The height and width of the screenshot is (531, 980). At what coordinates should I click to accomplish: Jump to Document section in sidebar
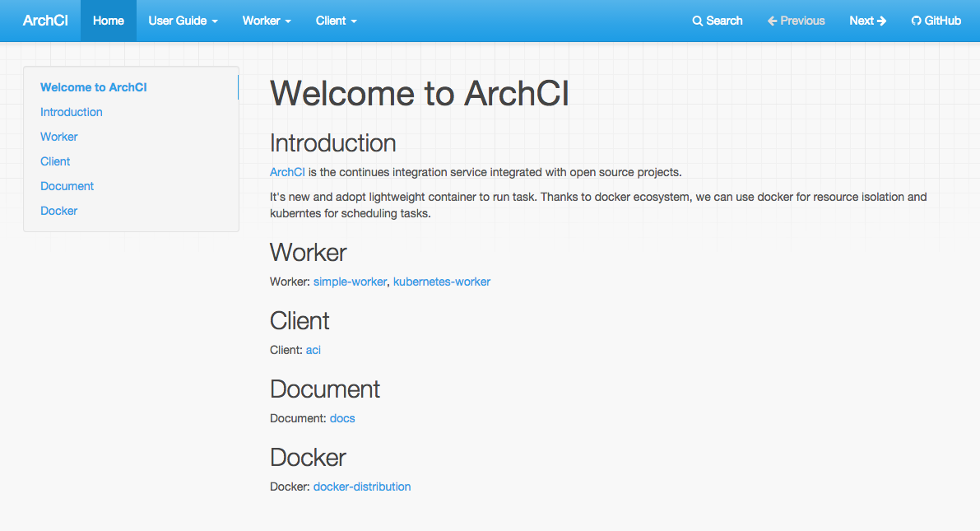click(67, 186)
